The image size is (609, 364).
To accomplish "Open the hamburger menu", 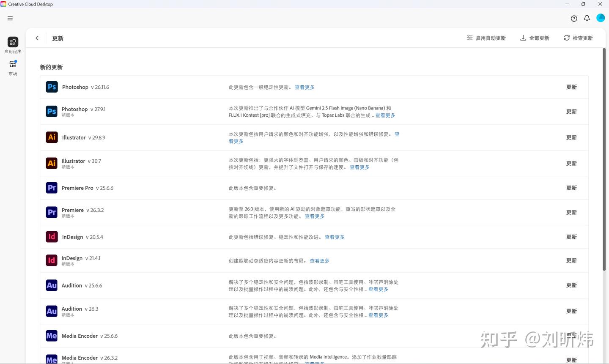I will coord(10,18).
